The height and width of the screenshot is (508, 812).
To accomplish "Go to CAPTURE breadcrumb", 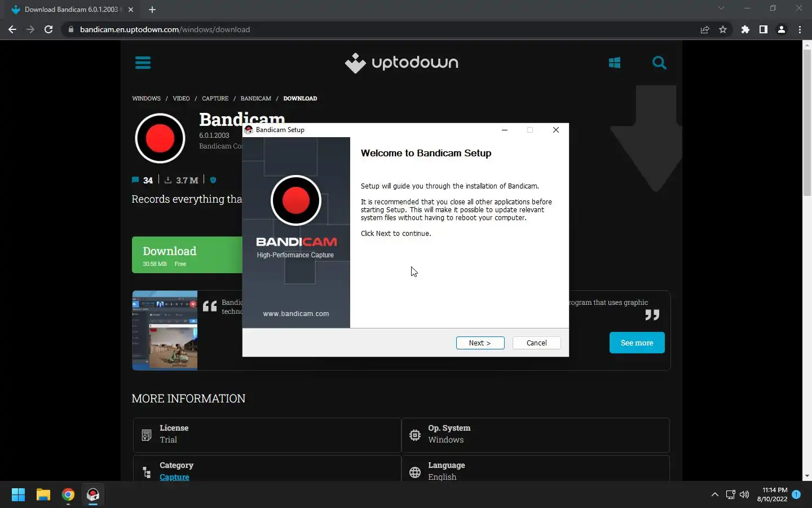I will (x=215, y=98).
